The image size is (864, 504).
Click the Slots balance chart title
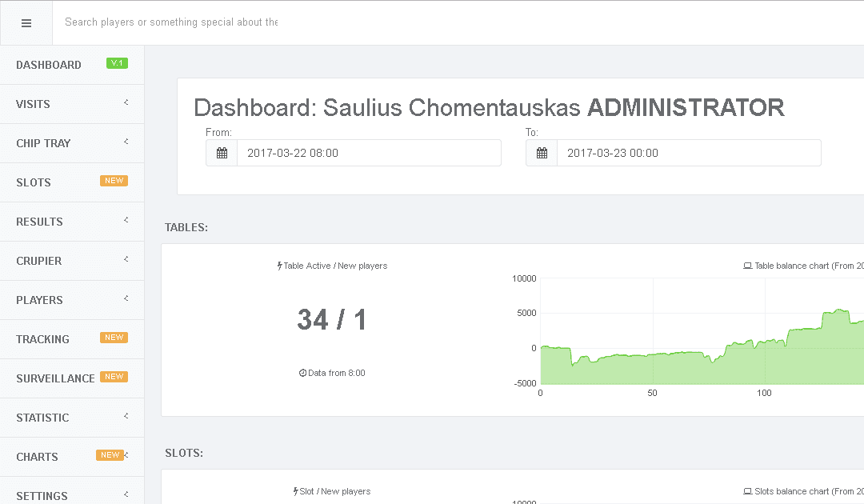(x=809, y=491)
